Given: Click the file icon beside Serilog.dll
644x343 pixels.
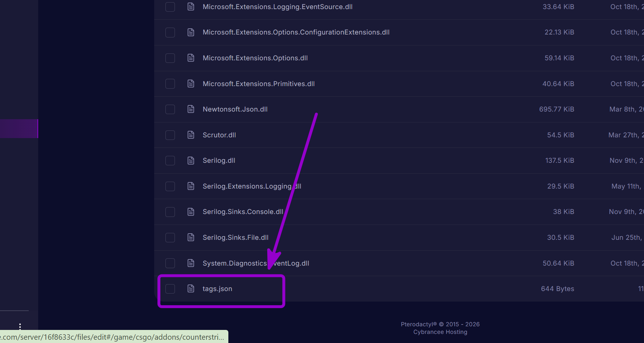Looking at the screenshot, I should click(x=191, y=160).
